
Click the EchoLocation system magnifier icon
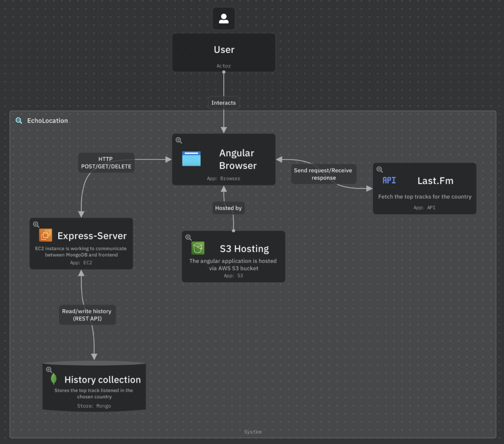[x=19, y=121]
